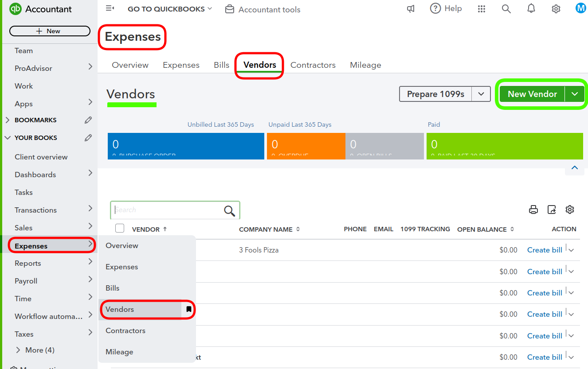588x369 pixels.
Task: Filter by gray Open Bills bar
Action: (x=384, y=146)
